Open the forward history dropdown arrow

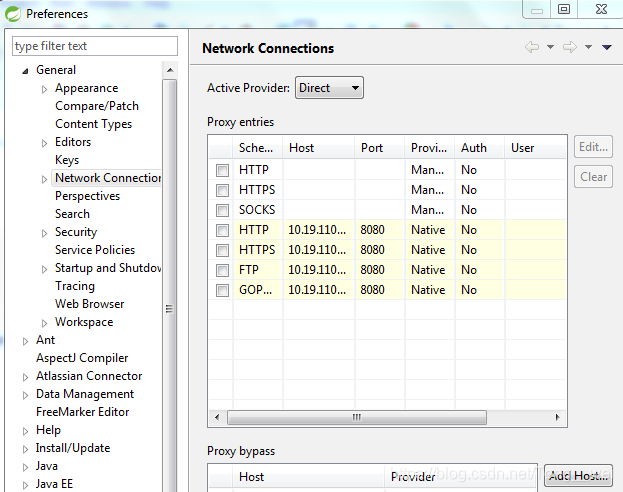pos(588,47)
